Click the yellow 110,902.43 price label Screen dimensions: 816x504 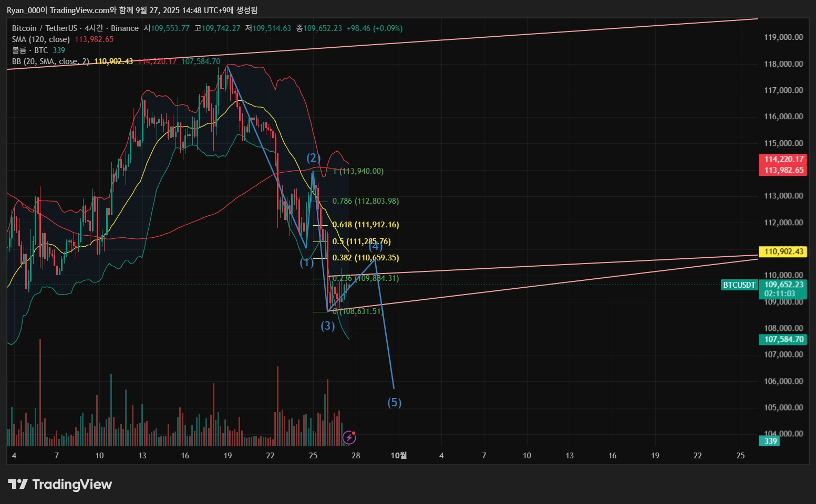(783, 251)
